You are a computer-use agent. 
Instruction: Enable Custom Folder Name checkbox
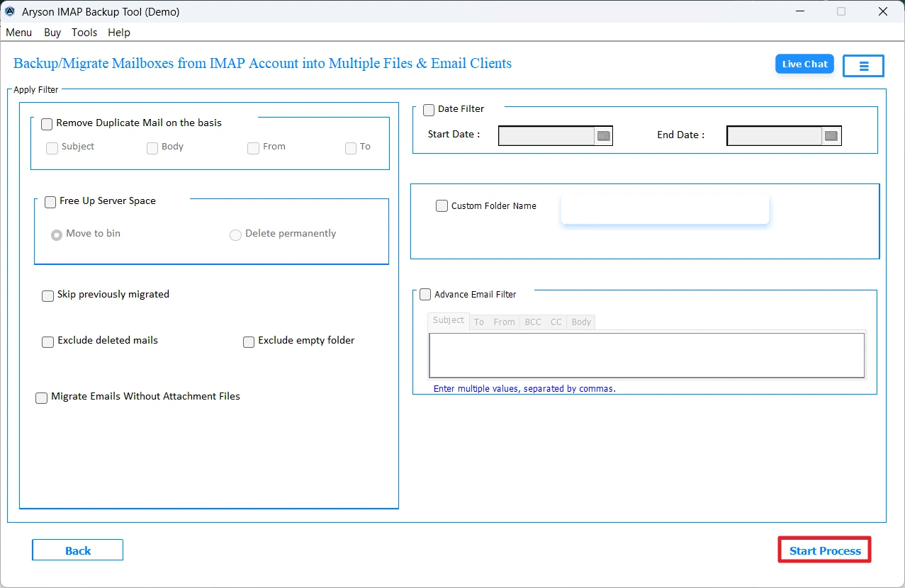point(442,206)
